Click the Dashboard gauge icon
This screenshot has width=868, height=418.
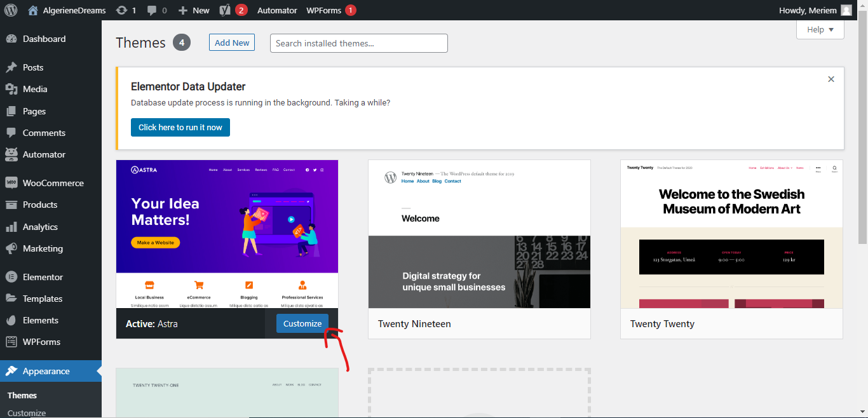tap(11, 39)
